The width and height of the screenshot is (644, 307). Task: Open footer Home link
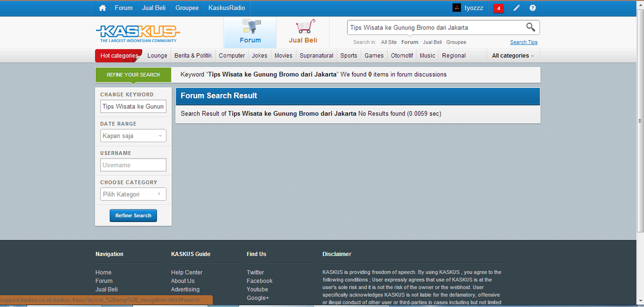click(104, 272)
